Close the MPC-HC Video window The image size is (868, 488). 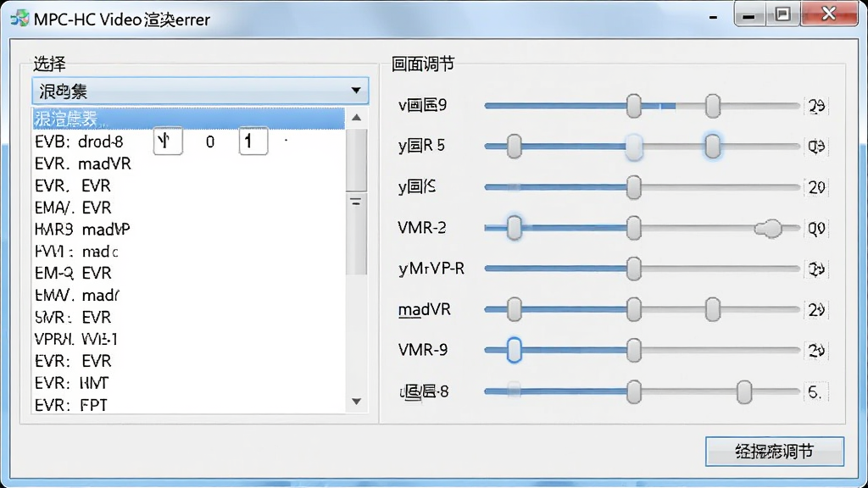[x=829, y=14]
